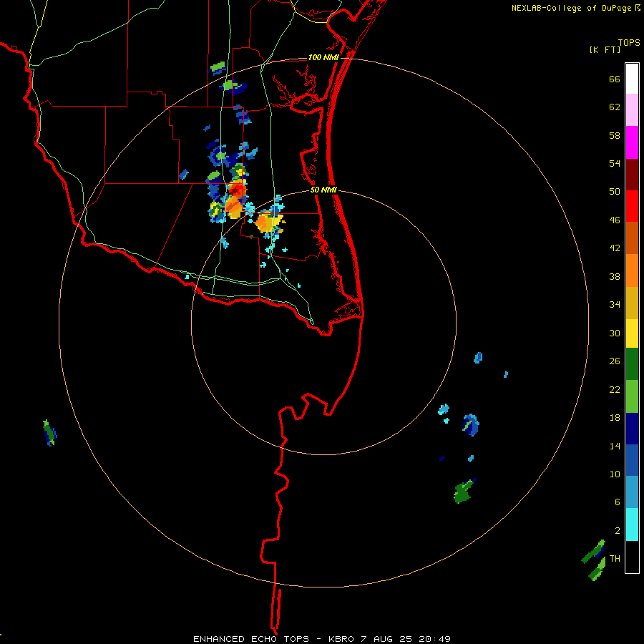
Task: Click the blue offshore echo near 50 NMI ring
Action: [x=471, y=424]
